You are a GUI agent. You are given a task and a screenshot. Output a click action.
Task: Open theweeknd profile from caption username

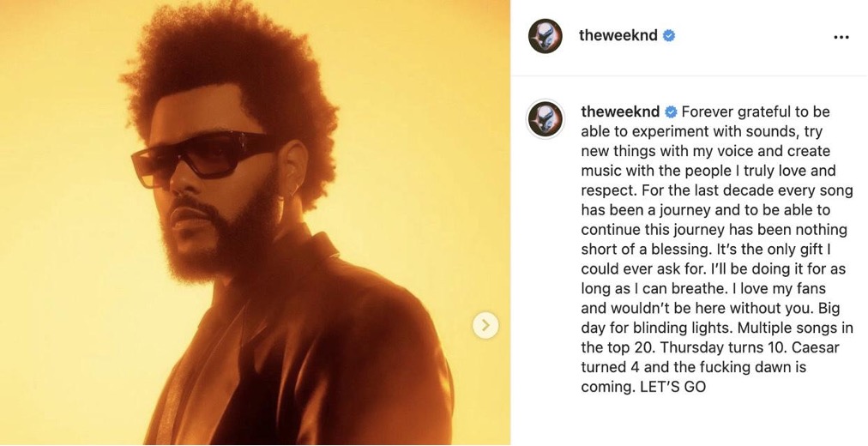(620, 111)
